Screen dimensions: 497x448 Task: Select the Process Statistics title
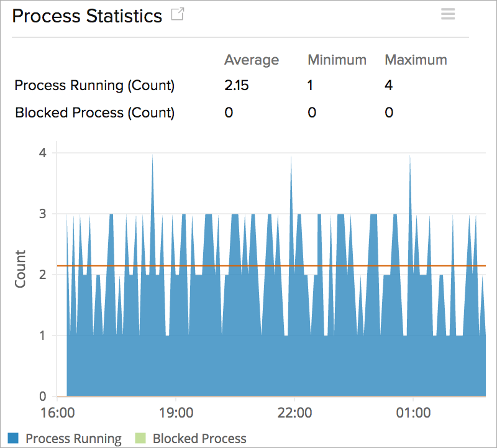(x=86, y=16)
